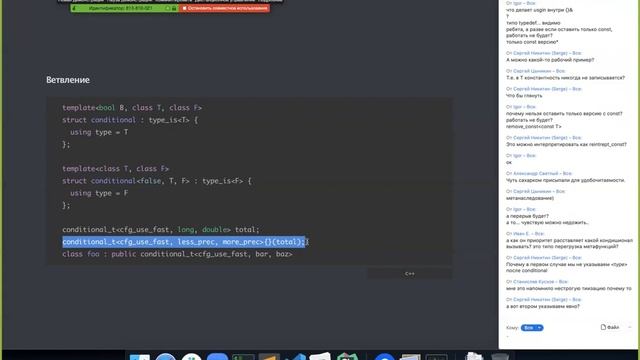Click chat message 'а перерыв будет?'
The height and width of the screenshot is (360, 640).
coord(527,216)
